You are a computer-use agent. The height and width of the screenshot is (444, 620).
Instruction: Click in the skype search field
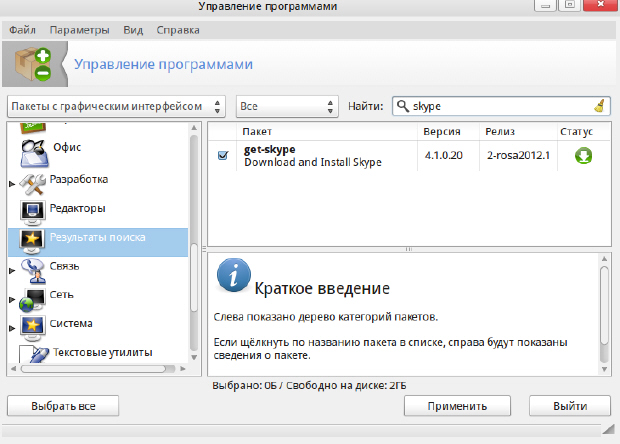pos(501,106)
